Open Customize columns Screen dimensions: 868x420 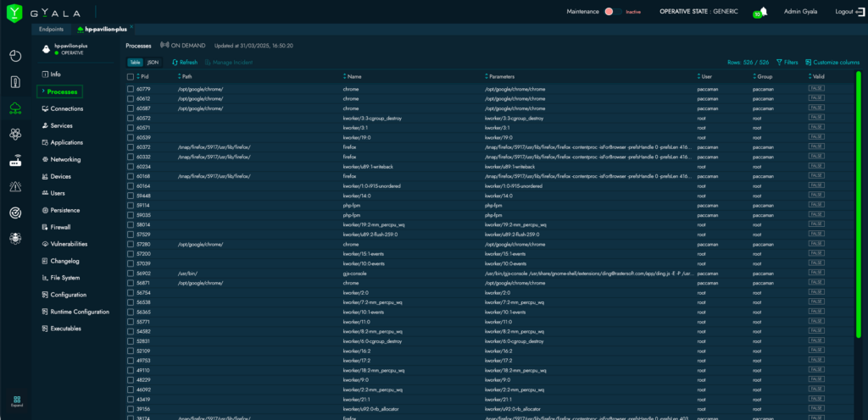coord(832,63)
